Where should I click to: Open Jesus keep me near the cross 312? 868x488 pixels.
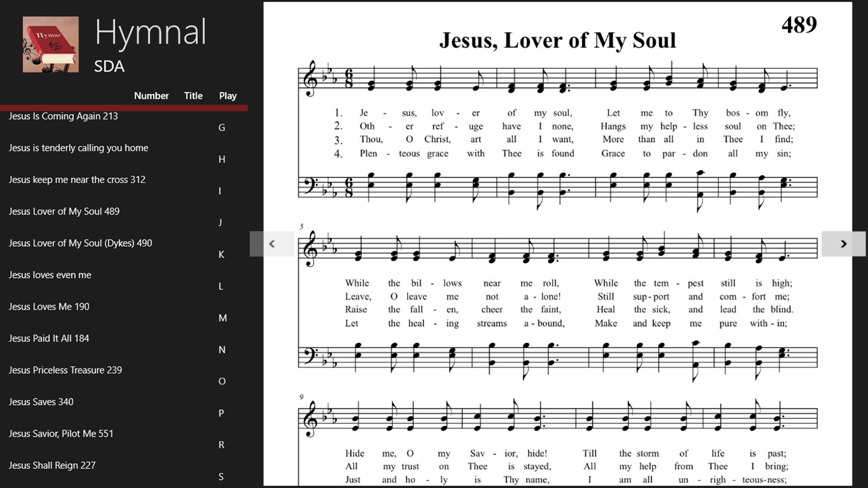(x=76, y=179)
